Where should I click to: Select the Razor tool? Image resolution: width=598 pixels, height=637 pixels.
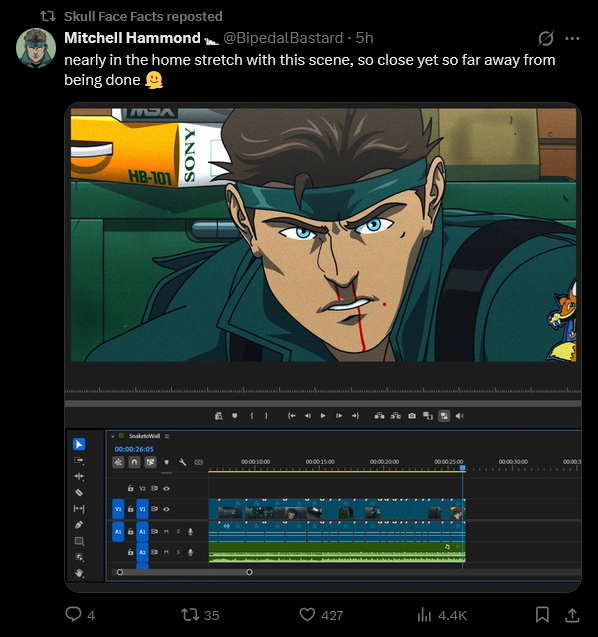79,492
